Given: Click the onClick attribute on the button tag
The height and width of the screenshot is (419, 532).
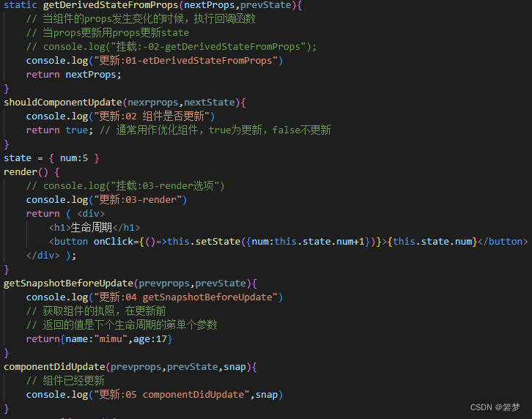Looking at the screenshot, I should [114, 242].
